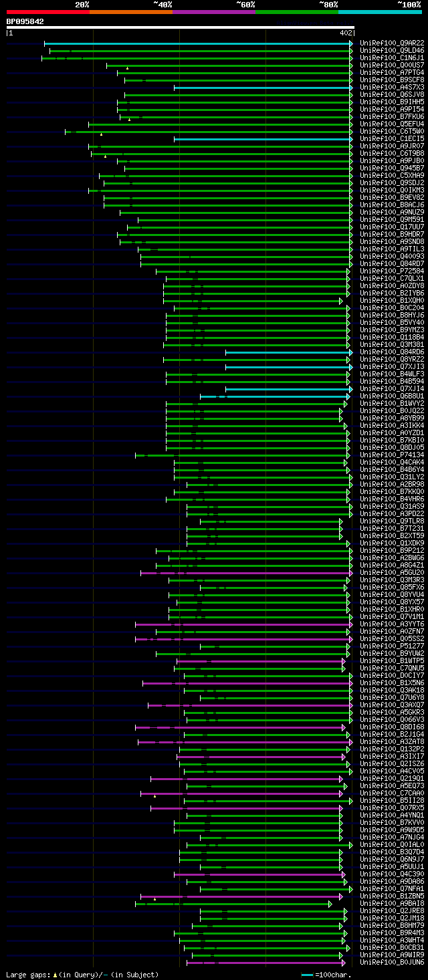Select the UniRef100_A9TIL3 label
The width and height of the screenshot is (428, 980).
[x=392, y=249]
